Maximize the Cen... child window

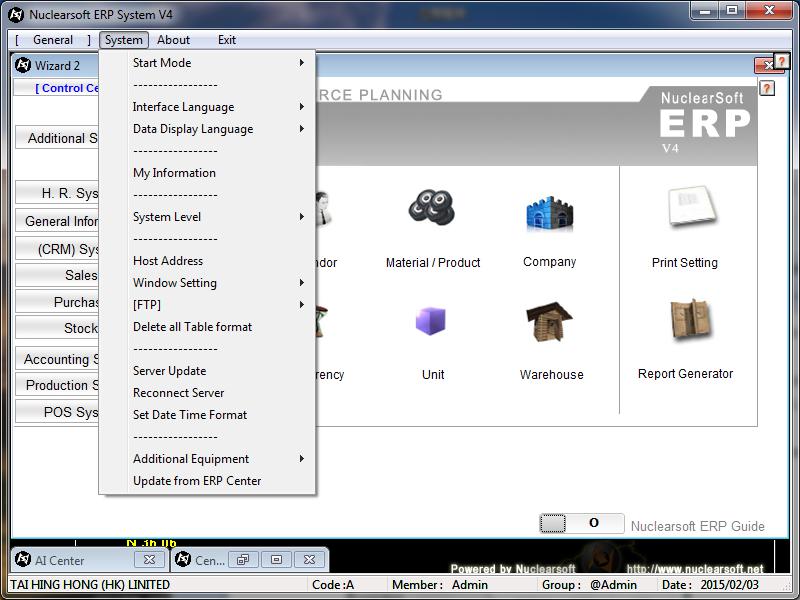click(x=276, y=560)
